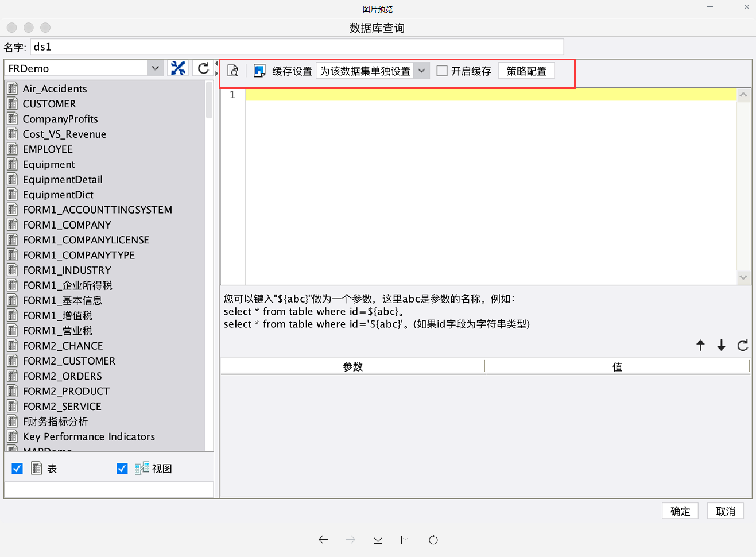Download the previewed image
The height and width of the screenshot is (557, 756).
[x=378, y=540]
